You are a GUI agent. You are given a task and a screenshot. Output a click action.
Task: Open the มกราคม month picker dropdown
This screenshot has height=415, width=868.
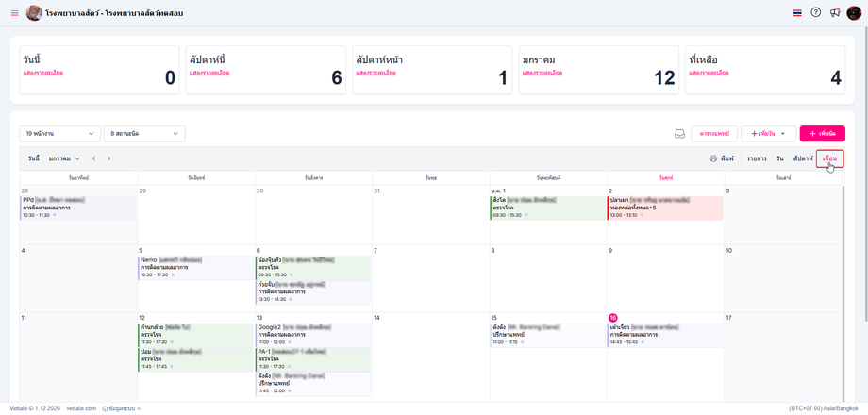[x=64, y=158]
